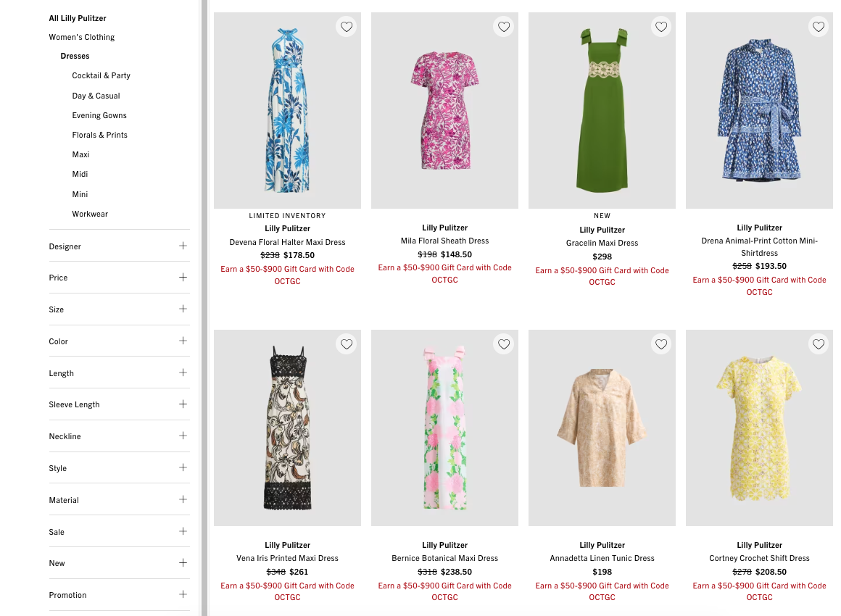Image resolution: width=841 pixels, height=616 pixels.
Task: Open Vena Iris Printed Maxi Dress title link
Action: coord(288,558)
